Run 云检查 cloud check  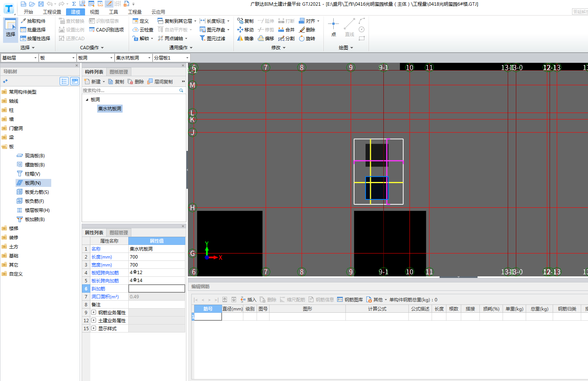(x=143, y=30)
